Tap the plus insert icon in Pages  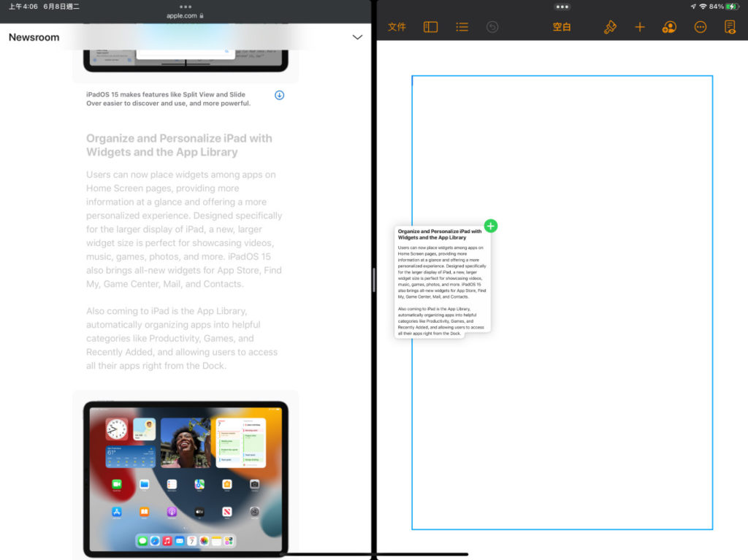pyautogui.click(x=640, y=27)
